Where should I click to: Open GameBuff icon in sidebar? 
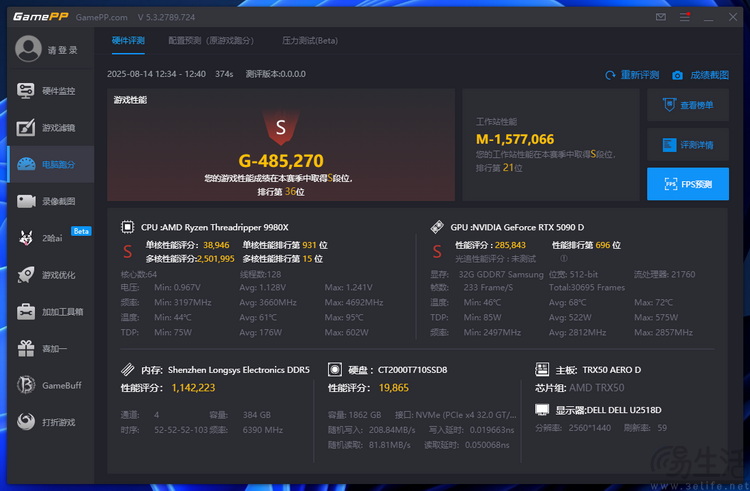coord(26,385)
